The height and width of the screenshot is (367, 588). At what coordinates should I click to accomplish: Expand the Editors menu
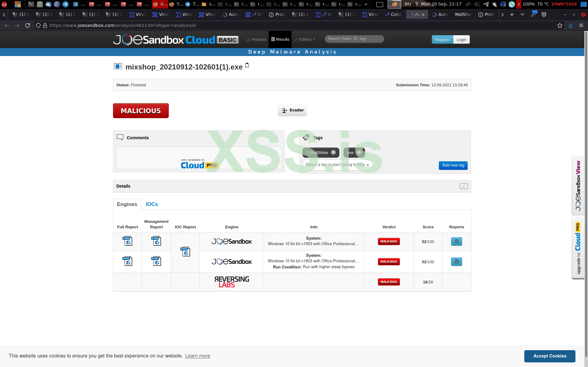tap(305, 39)
